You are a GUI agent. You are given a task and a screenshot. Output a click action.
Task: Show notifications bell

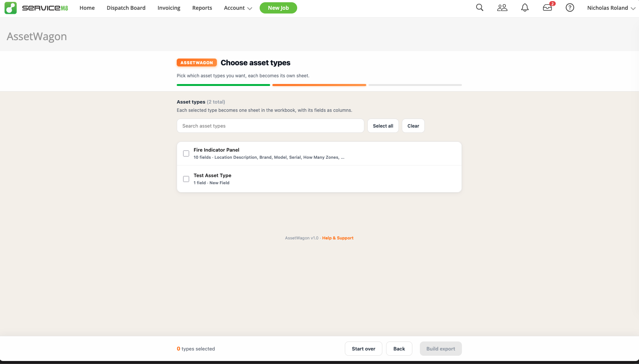click(525, 8)
